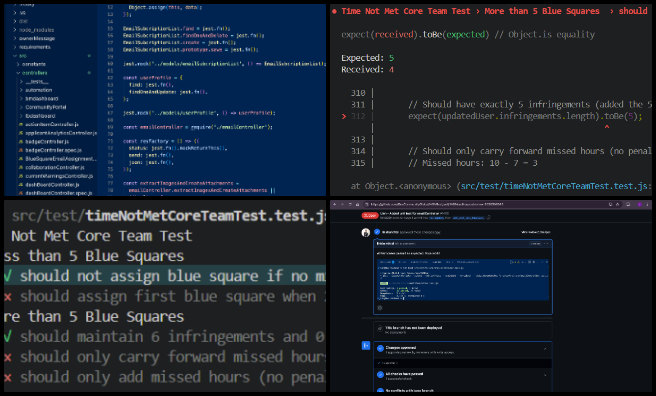Click the red X beside 'should only carry forward'
The image size is (656, 396).
(x=8, y=357)
